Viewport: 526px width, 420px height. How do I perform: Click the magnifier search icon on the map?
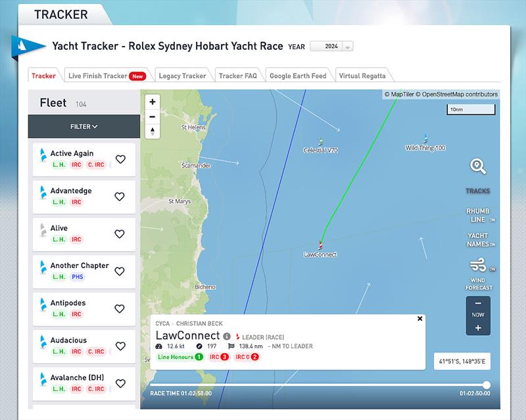pyautogui.click(x=478, y=166)
